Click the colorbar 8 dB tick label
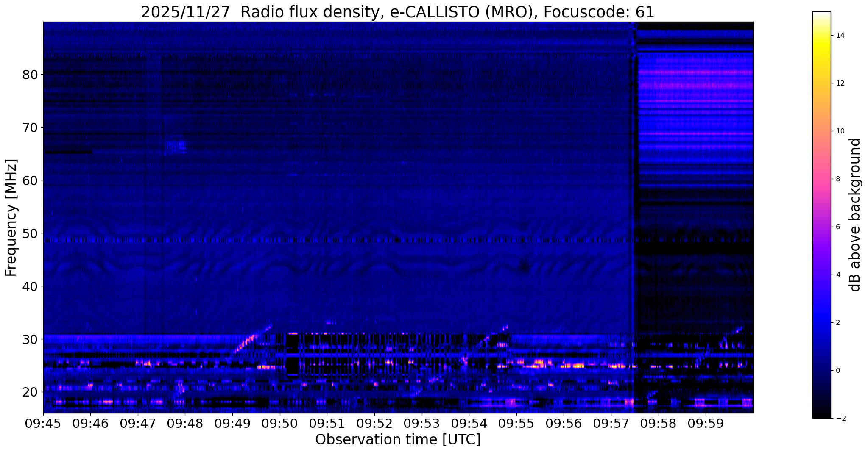This screenshot has width=868, height=452. tap(837, 179)
